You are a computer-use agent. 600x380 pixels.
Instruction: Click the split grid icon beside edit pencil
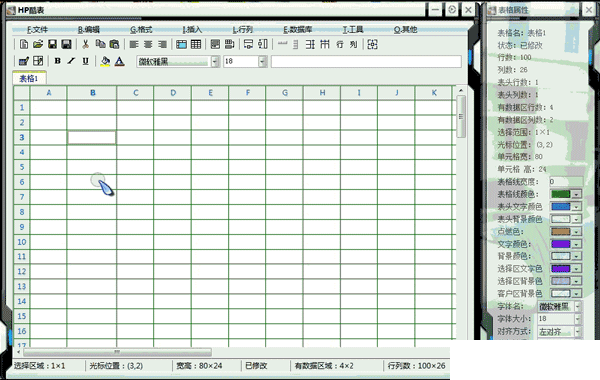pos(38,61)
